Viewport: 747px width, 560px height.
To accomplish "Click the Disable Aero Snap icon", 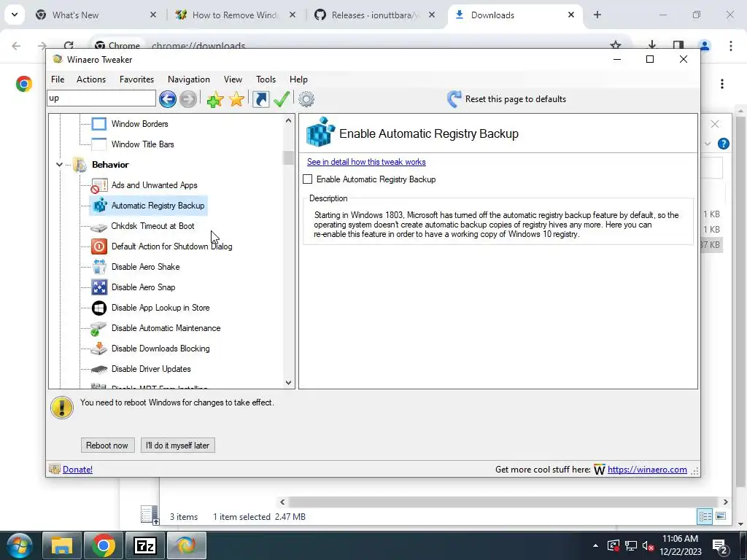I will [99, 287].
